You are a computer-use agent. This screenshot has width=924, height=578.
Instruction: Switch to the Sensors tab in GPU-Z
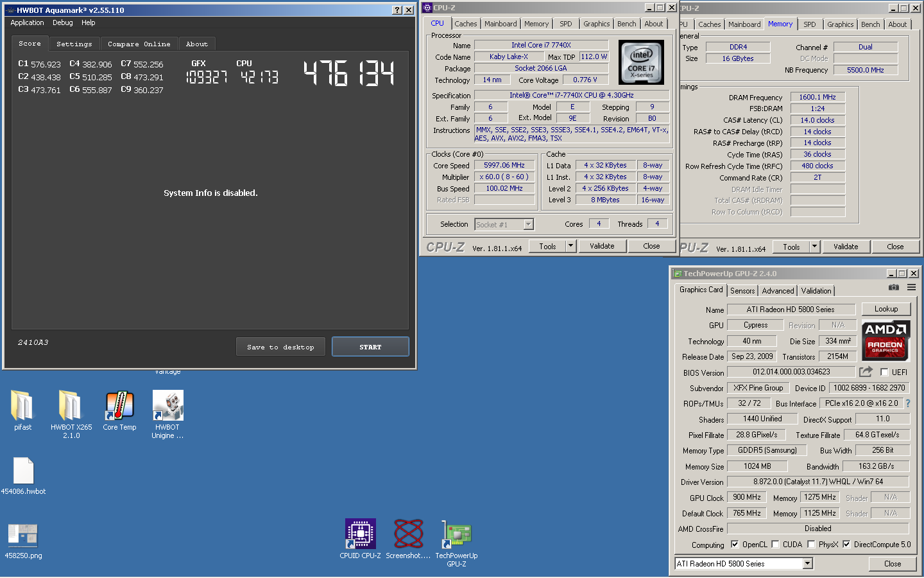(x=742, y=291)
